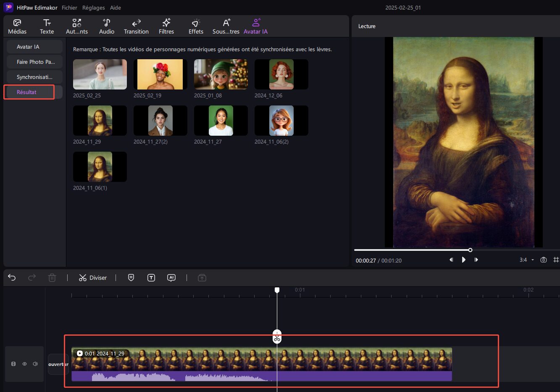Click the marker icon in timeline toolbar
The height and width of the screenshot is (392, 560).
(x=131, y=278)
